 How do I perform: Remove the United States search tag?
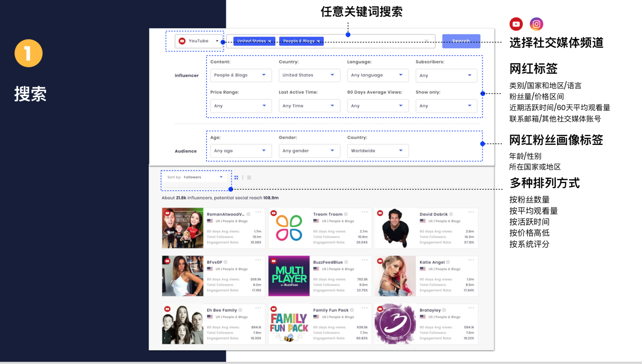tap(270, 41)
